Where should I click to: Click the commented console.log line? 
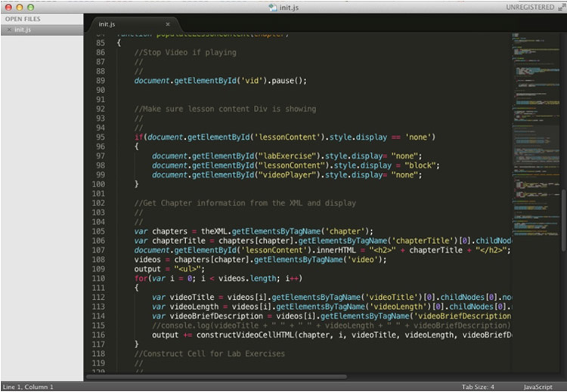[331, 326]
